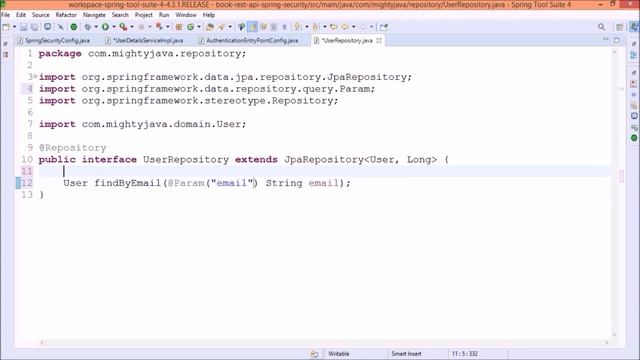This screenshot has height=360, width=640.
Task: Click the Last Edit Location icon
Action: 333,27
